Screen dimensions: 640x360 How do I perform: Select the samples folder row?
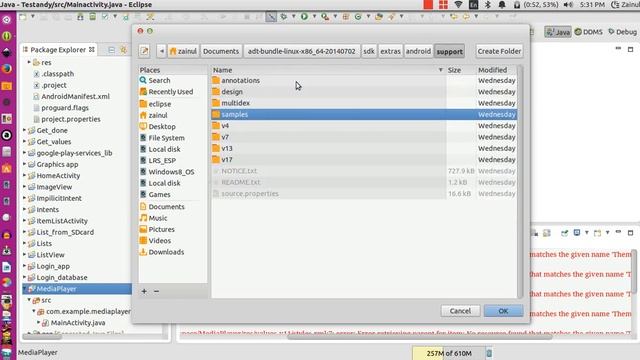(364, 114)
